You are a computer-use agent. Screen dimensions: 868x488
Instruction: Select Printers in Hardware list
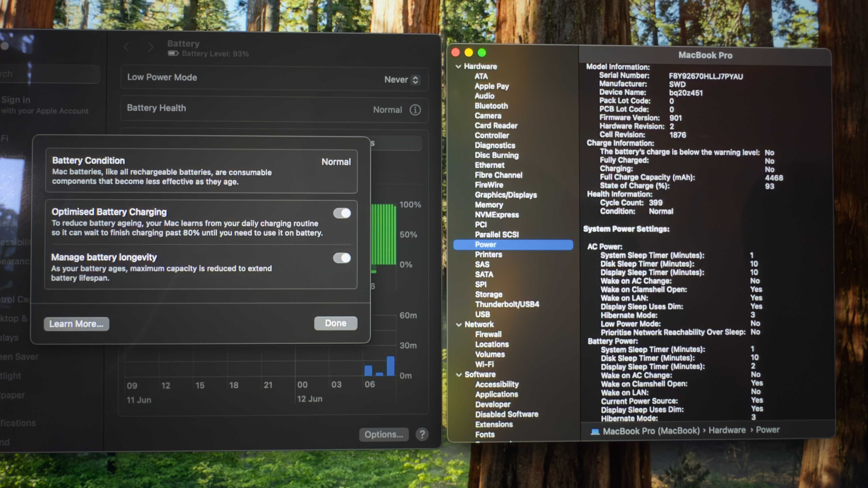[489, 255]
